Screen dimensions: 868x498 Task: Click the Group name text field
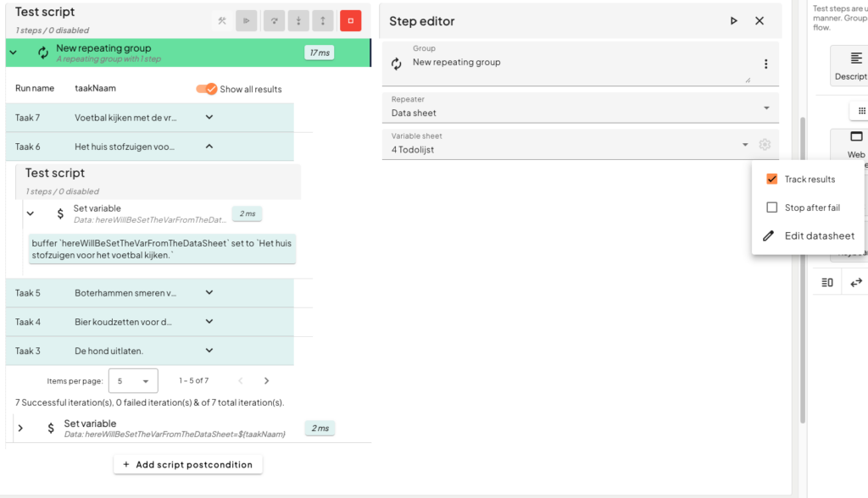[x=576, y=64]
